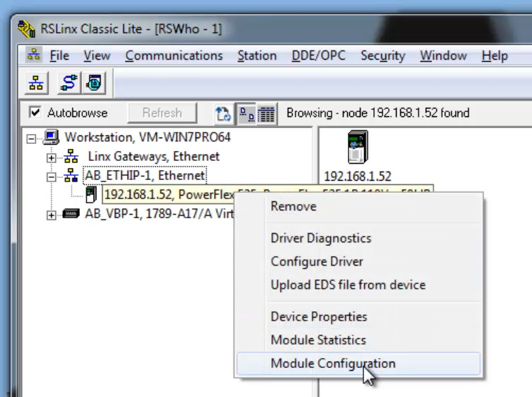Click the Refresh button
532x397 pixels.
(162, 113)
